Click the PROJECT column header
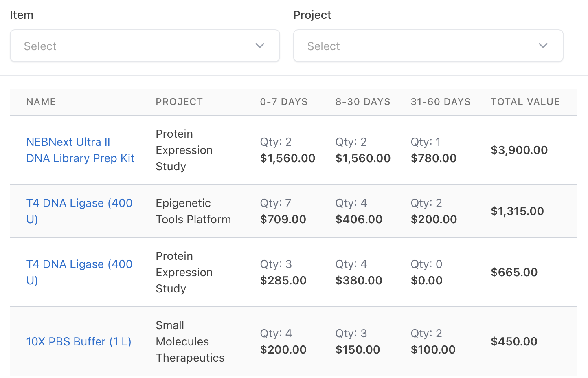 tap(179, 102)
